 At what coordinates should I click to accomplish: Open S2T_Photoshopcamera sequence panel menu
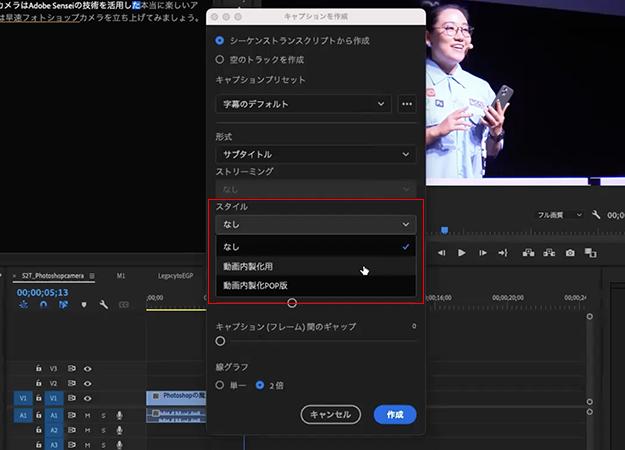[92, 276]
